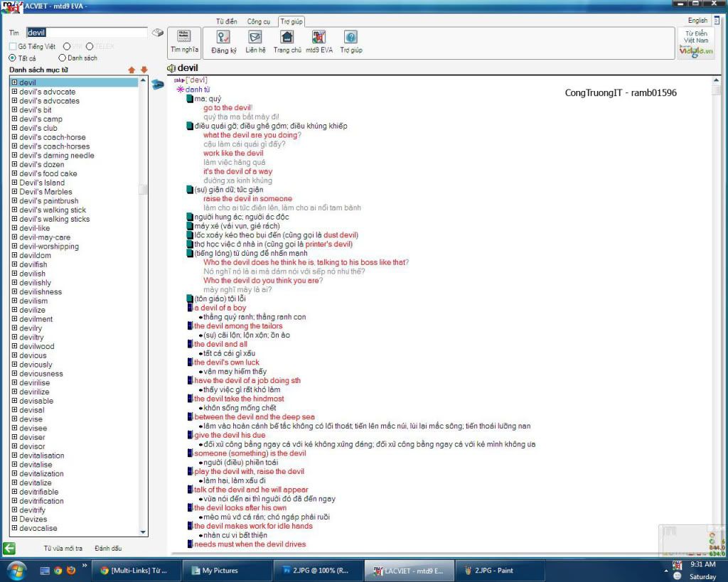Click 'between the devil and the deep sea'

pos(255,416)
